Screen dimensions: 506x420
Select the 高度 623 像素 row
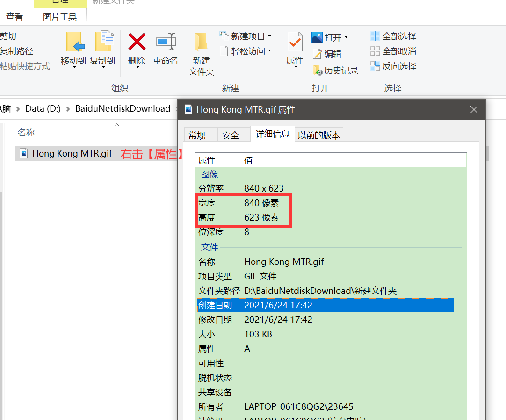325,217
